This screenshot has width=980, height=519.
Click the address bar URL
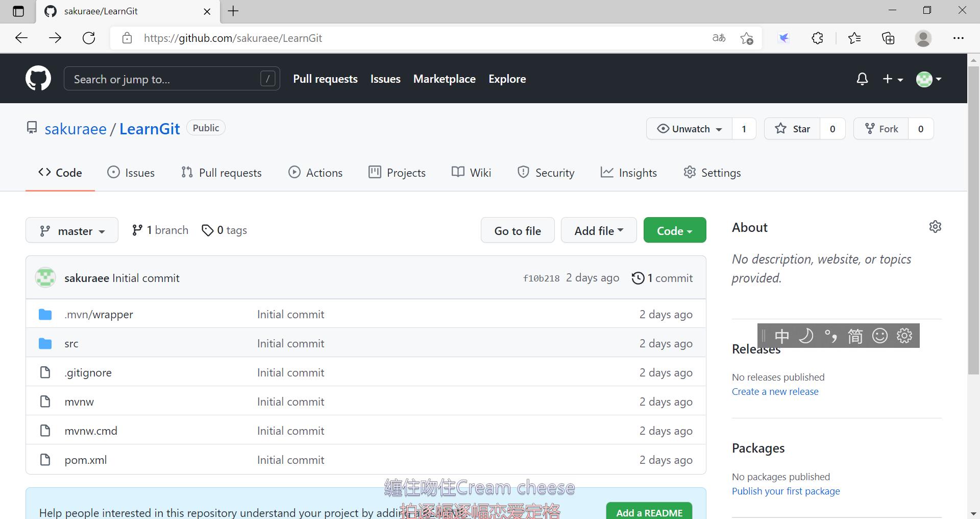[x=233, y=38]
